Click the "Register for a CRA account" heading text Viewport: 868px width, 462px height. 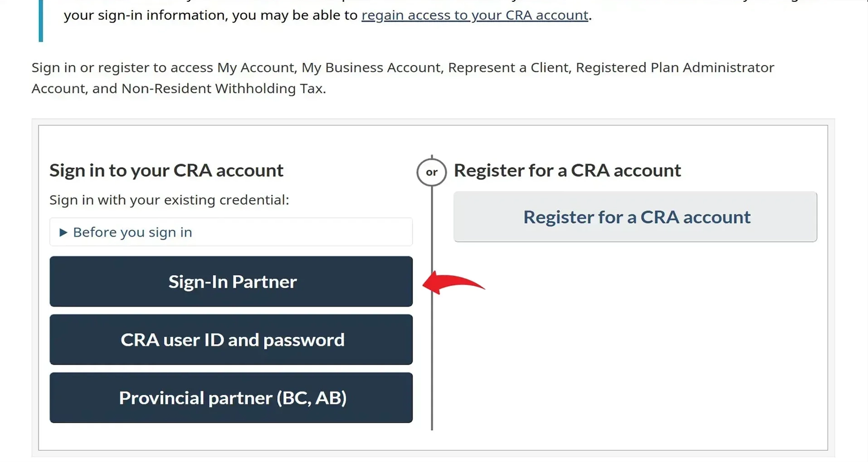567,171
